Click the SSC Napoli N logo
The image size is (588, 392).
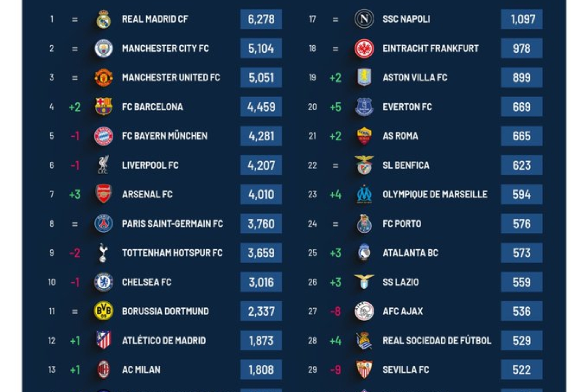click(364, 19)
